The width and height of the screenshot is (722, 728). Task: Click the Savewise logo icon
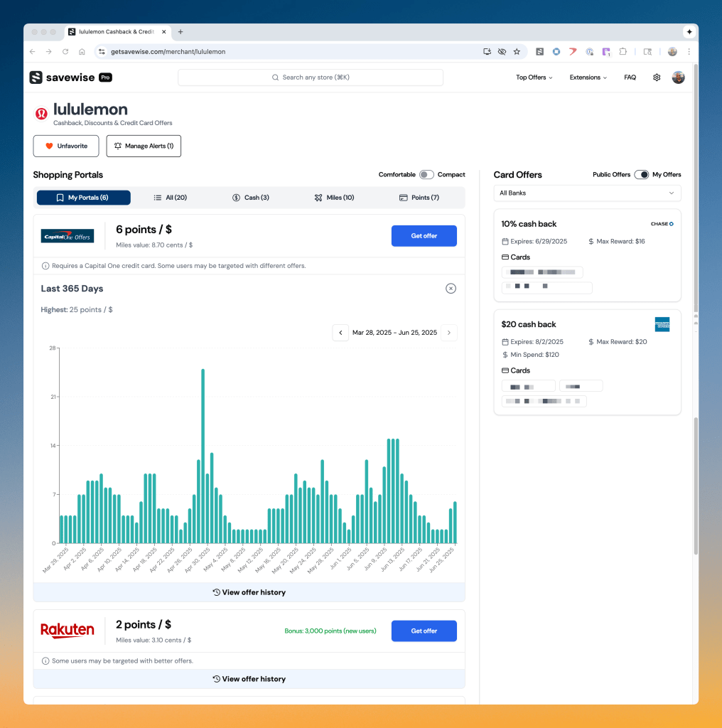pyautogui.click(x=36, y=77)
